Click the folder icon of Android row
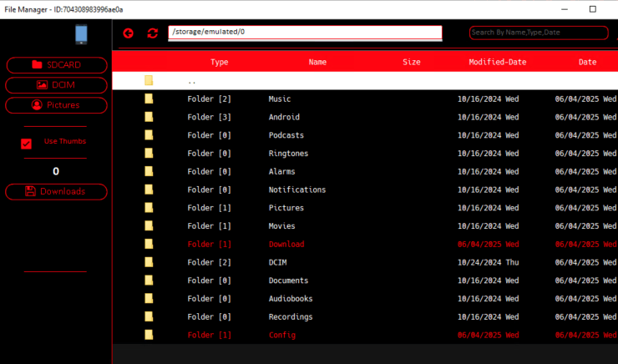The width and height of the screenshot is (618, 364). pos(149,117)
